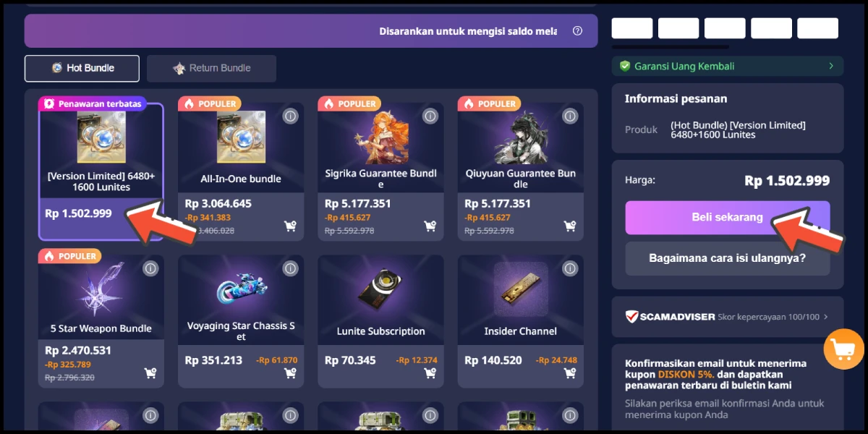Open Bagaimana cara isi ulangnya help

(728, 258)
